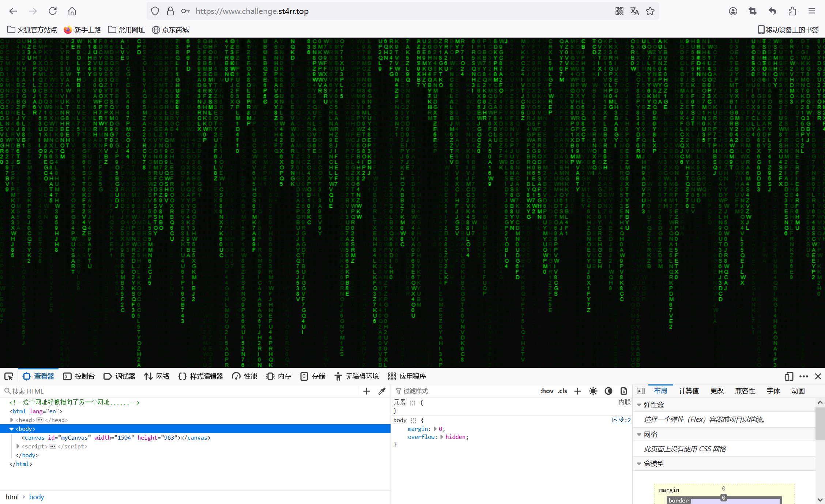Open the 样式编辑器 tab

tap(201, 376)
